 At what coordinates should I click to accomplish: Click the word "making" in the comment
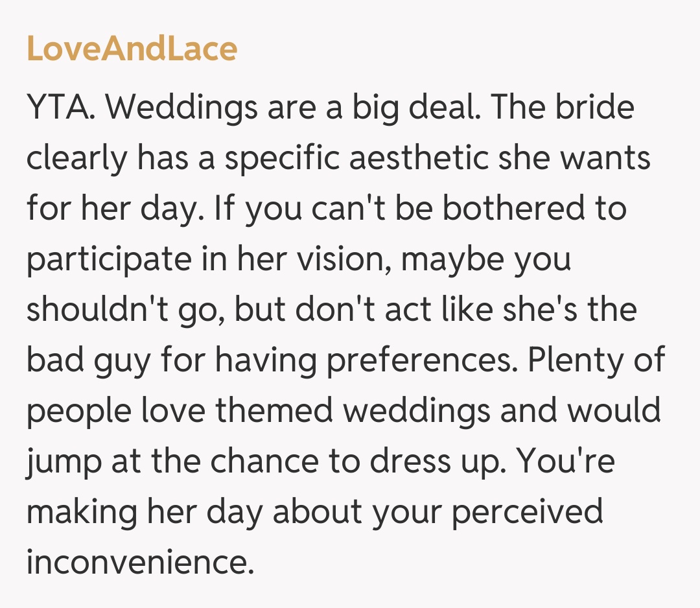tap(82, 513)
